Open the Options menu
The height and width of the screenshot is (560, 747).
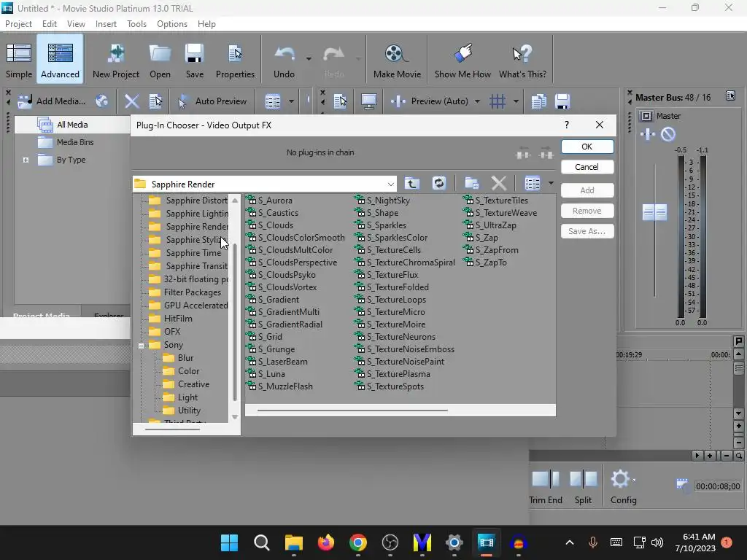pos(172,24)
